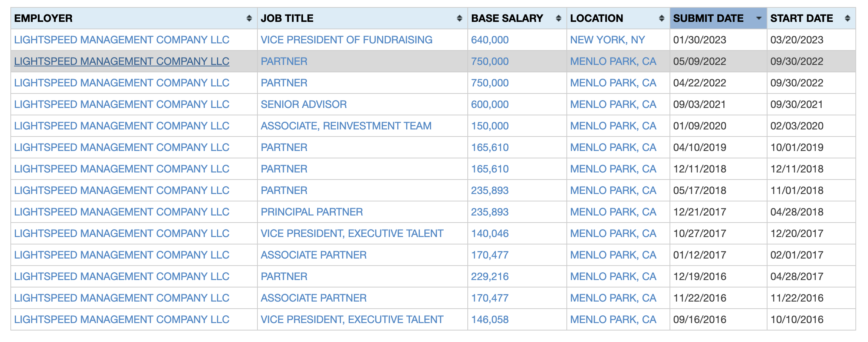The image size is (868, 342).
Task: Click the 600,000 base salary link
Action: [490, 104]
